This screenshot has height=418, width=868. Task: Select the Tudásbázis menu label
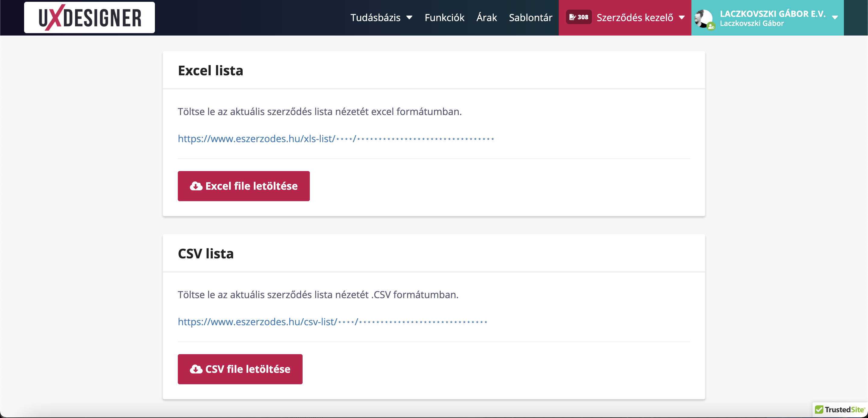point(375,17)
